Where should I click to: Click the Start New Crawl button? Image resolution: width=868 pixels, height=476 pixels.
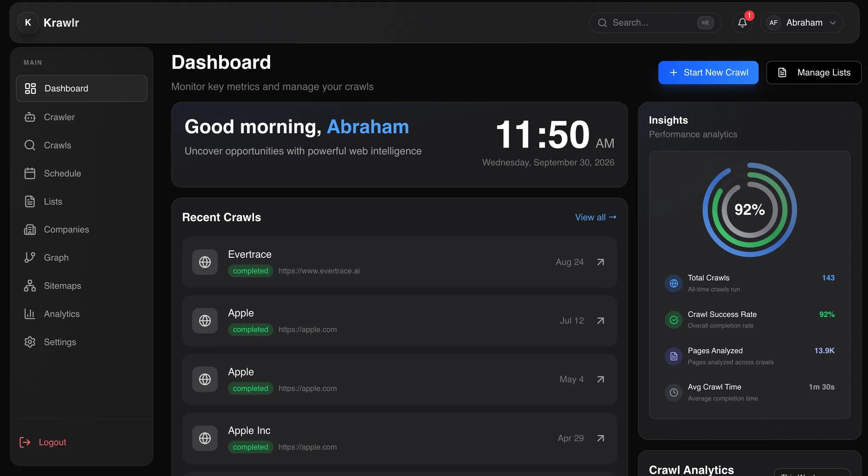[708, 72]
